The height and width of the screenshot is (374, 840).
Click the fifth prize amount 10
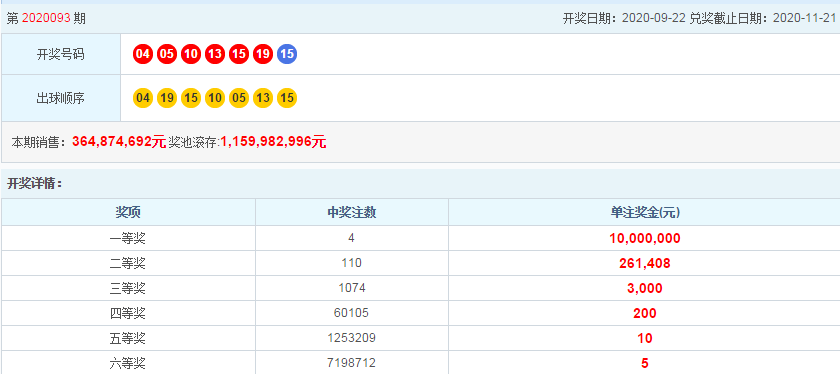coord(645,338)
